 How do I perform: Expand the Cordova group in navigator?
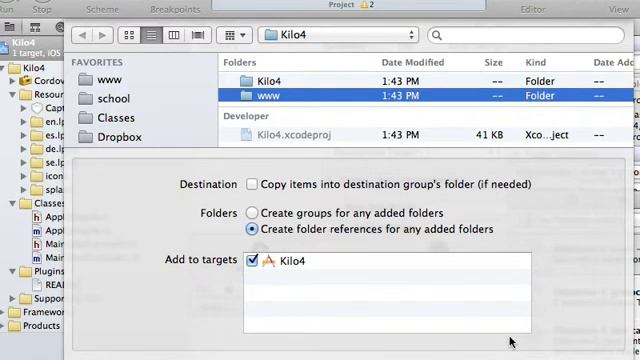pos(12,81)
